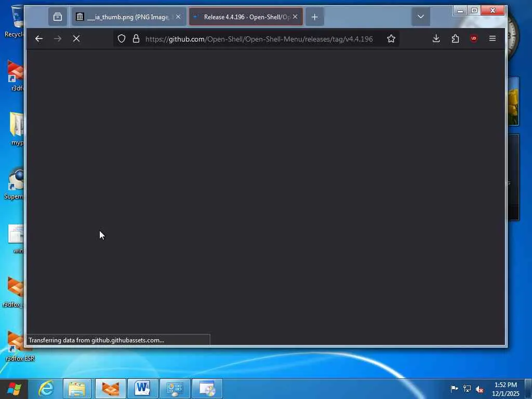
Task: Open the Windows Start menu
Action: [14, 389]
